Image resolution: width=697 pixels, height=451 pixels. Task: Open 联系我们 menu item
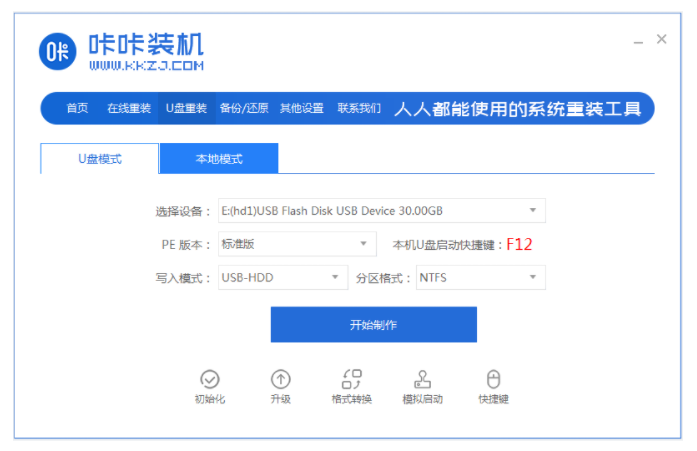[x=359, y=108]
